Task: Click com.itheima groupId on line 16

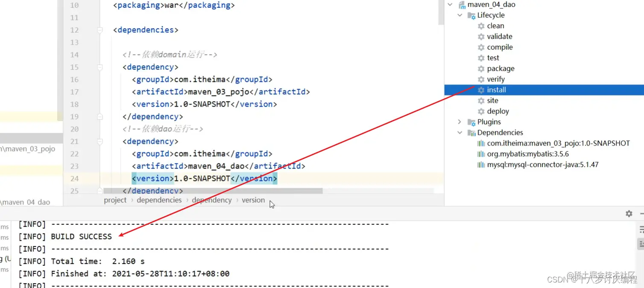Action: (199, 79)
